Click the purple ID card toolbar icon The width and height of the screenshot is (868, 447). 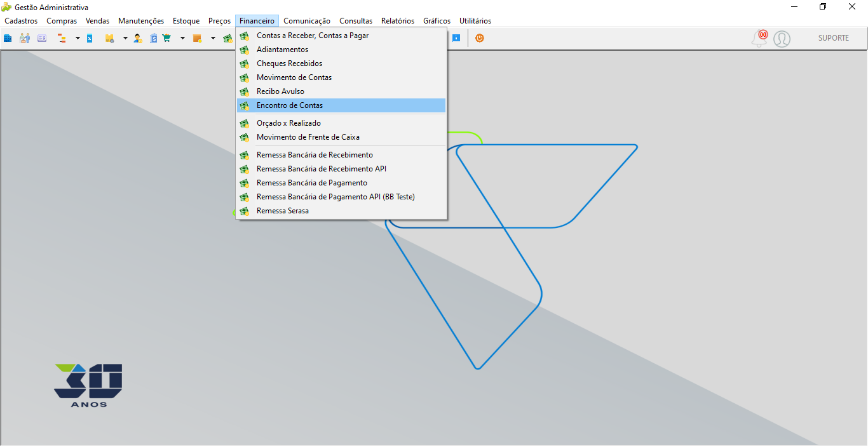point(42,38)
